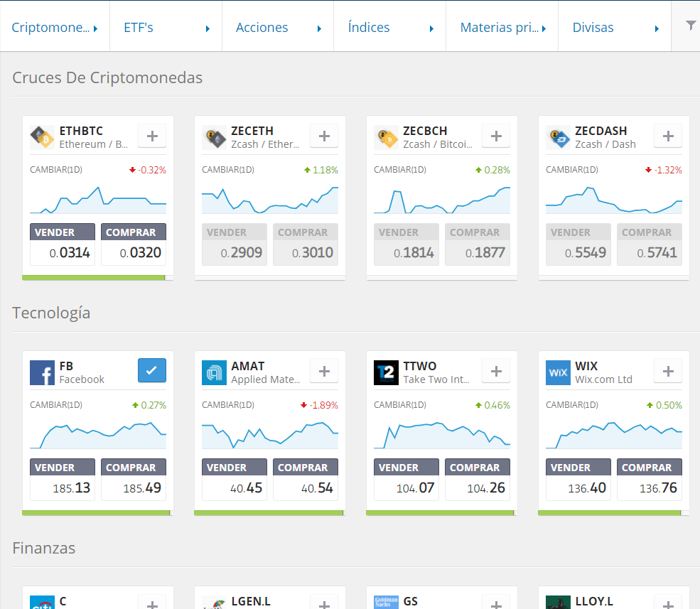Screen dimensions: 700x609
Task: Open the AMAT price chart thumbnail
Action: coord(269,436)
